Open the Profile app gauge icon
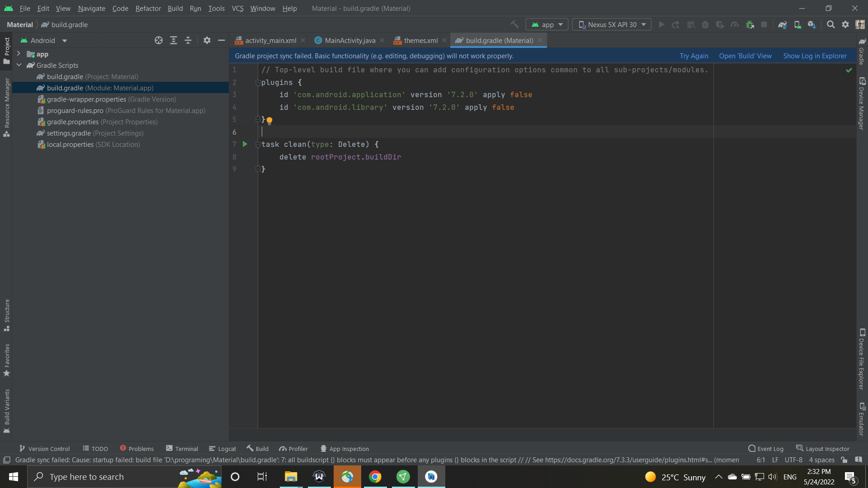 [x=735, y=24]
